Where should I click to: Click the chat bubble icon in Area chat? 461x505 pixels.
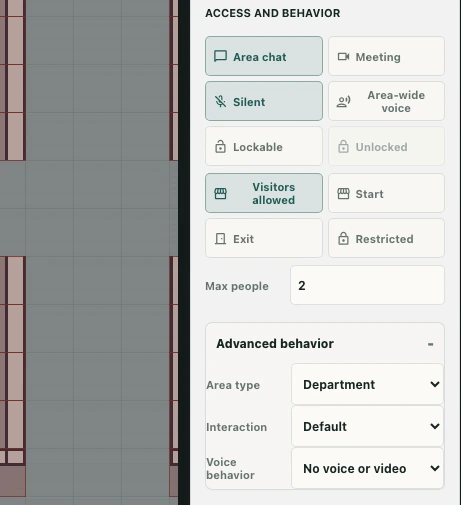(x=220, y=57)
